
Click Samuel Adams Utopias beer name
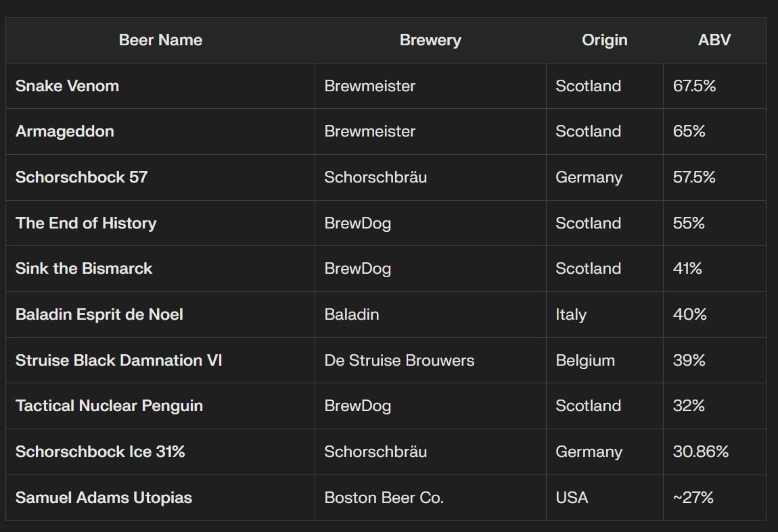pos(104,498)
